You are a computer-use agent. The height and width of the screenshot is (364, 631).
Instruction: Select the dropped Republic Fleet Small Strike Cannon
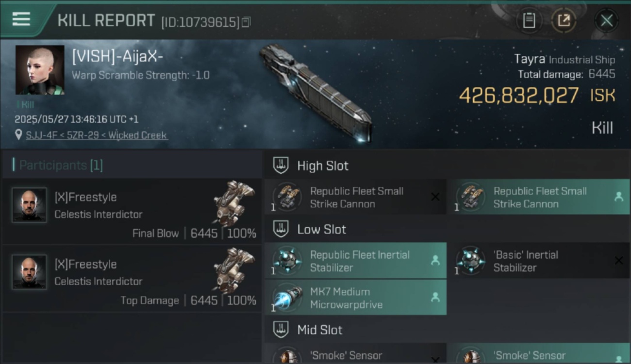[539, 197]
